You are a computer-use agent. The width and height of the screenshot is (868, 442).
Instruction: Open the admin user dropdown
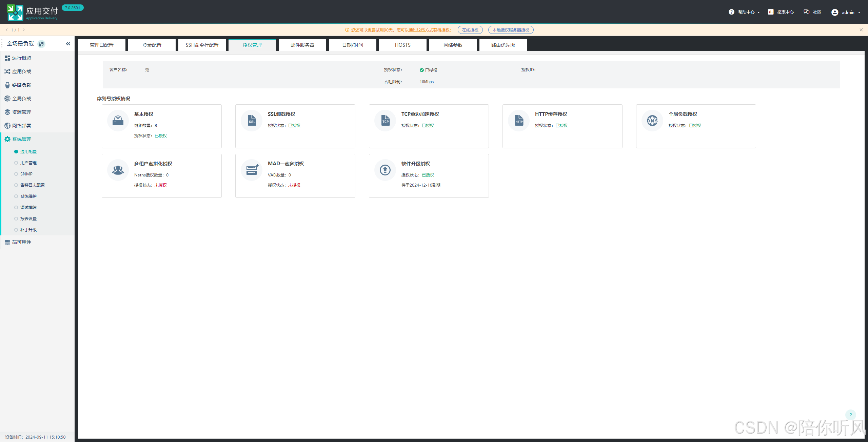(x=846, y=12)
